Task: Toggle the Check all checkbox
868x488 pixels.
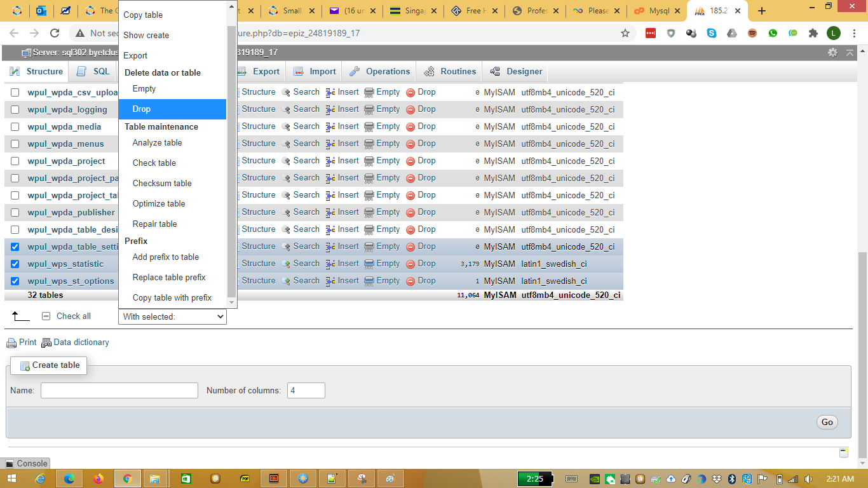Action: point(46,316)
